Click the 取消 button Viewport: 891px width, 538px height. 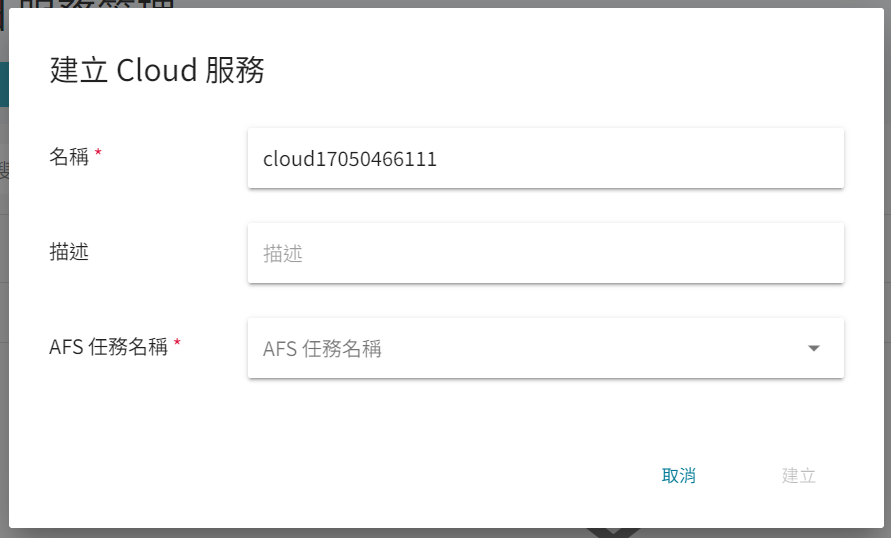pos(678,476)
